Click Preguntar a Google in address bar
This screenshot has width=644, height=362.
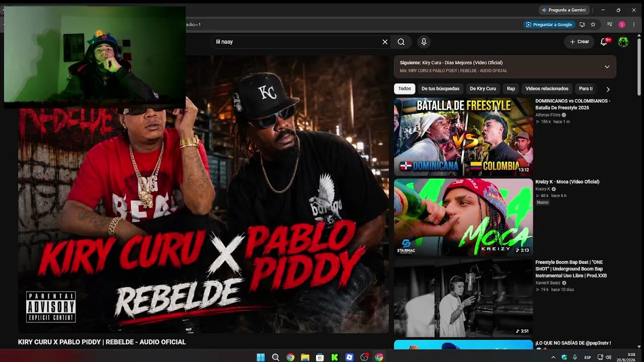549,25
